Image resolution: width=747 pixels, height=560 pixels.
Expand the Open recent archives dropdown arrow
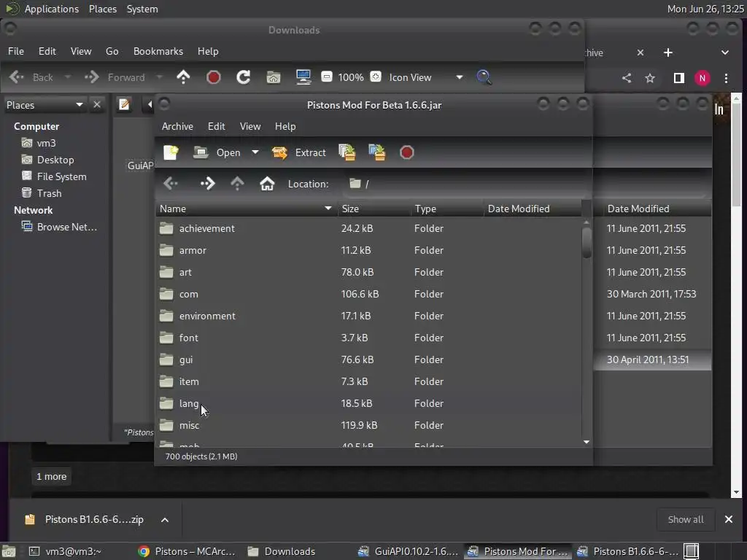pyautogui.click(x=255, y=152)
